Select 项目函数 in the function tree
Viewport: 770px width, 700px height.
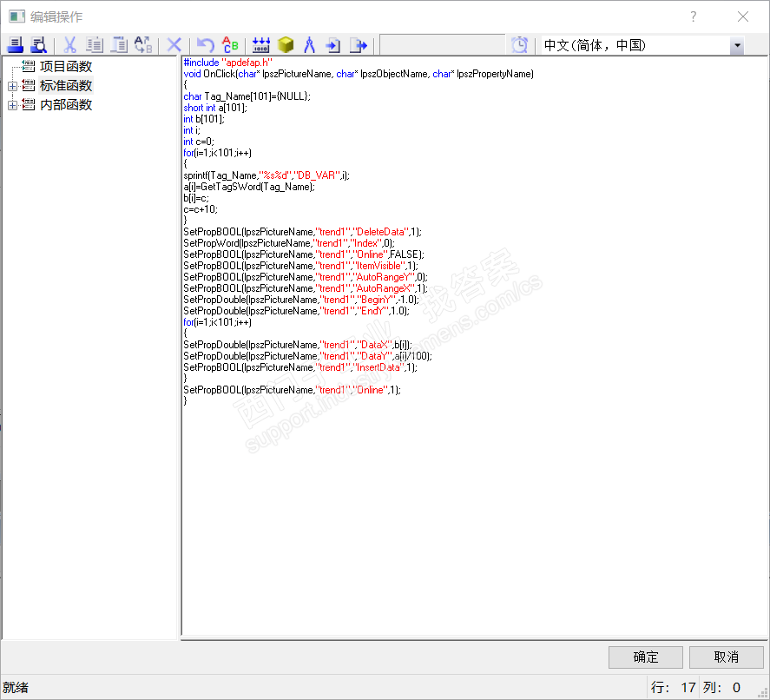66,66
